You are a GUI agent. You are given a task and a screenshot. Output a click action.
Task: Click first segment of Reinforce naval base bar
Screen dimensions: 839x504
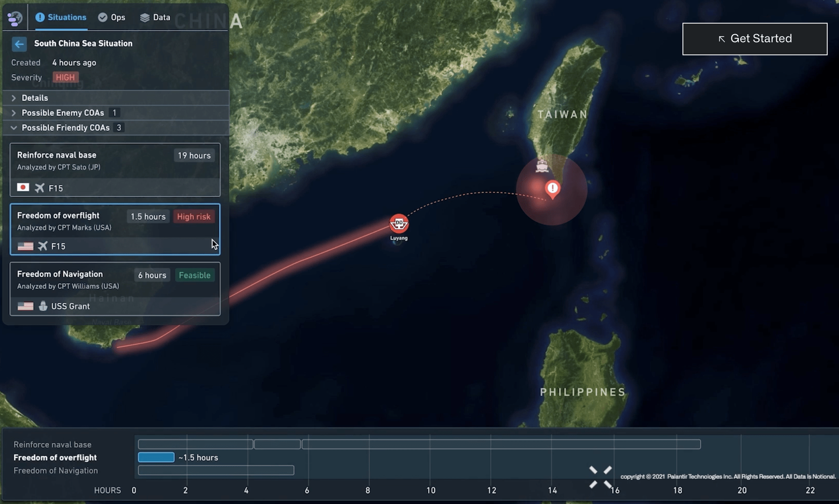(x=196, y=444)
